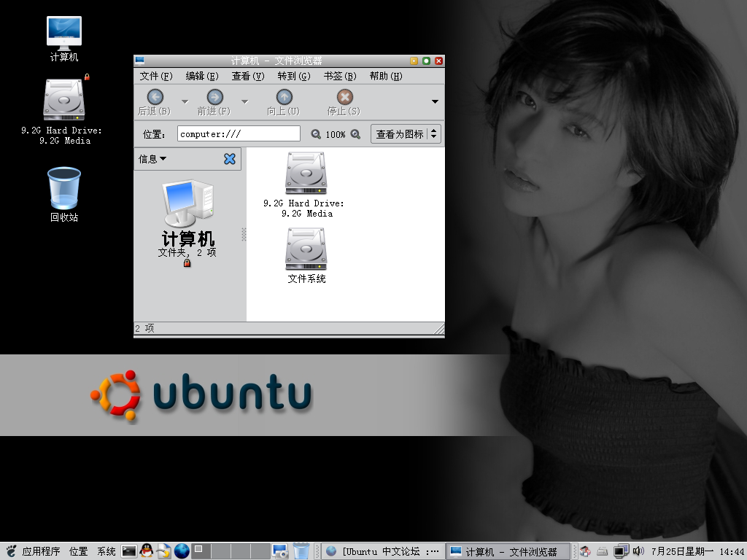Launch the blue globe web browser
This screenshot has width=747, height=560.
click(x=182, y=551)
